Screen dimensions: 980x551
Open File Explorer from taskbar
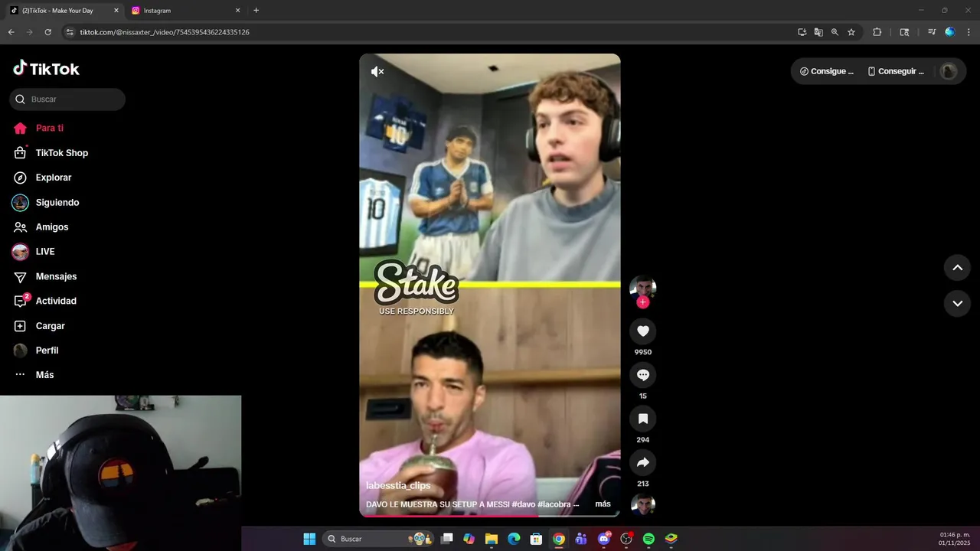492,539
